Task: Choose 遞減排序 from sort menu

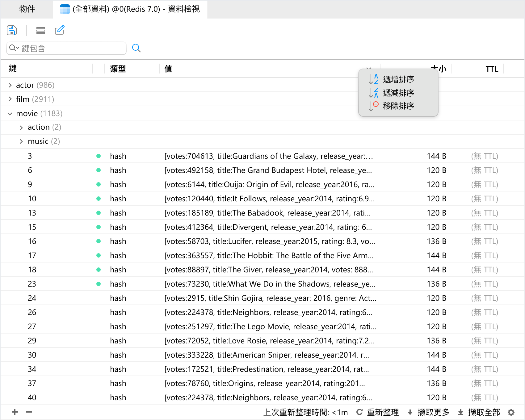Action: tap(398, 93)
